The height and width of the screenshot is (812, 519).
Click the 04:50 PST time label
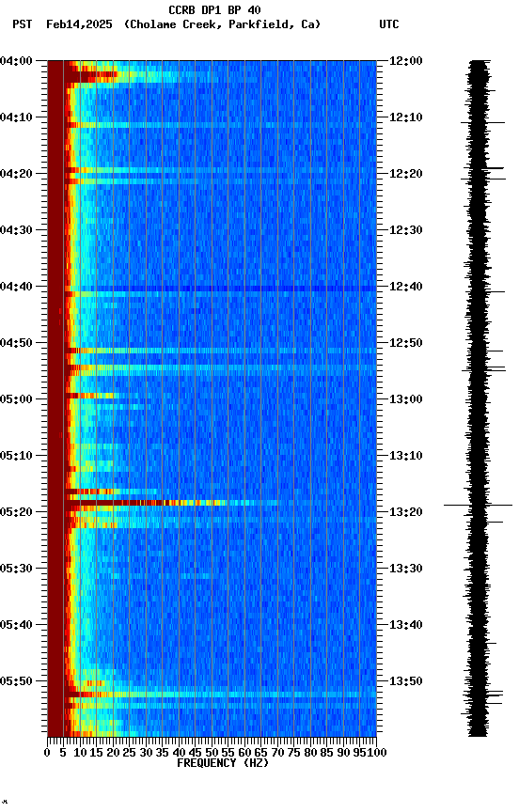[16, 343]
